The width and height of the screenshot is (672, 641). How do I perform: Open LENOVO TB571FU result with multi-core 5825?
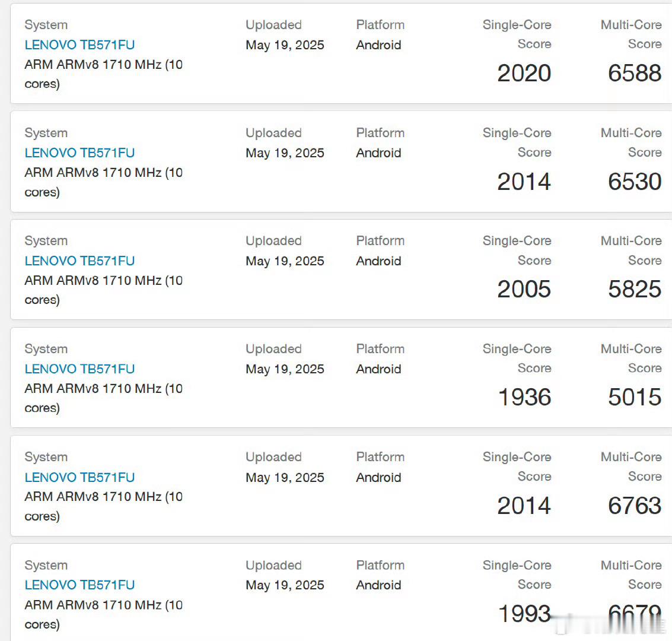[x=79, y=261]
